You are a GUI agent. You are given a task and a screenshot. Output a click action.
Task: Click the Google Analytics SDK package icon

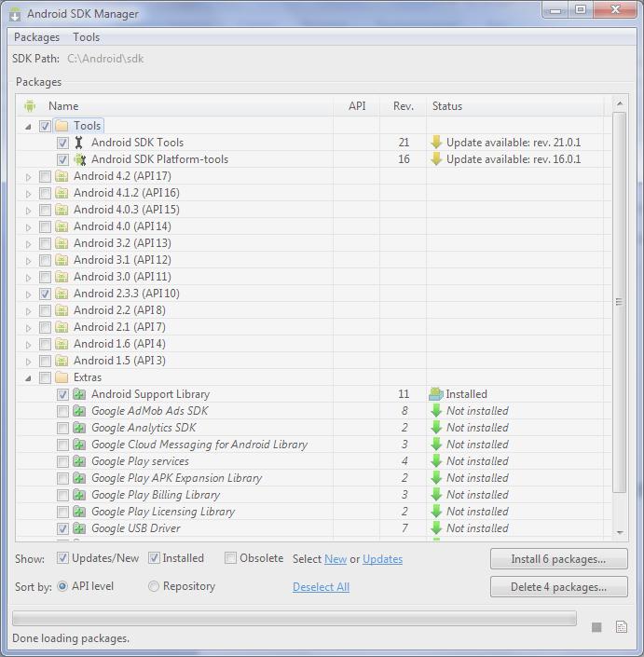click(79, 428)
